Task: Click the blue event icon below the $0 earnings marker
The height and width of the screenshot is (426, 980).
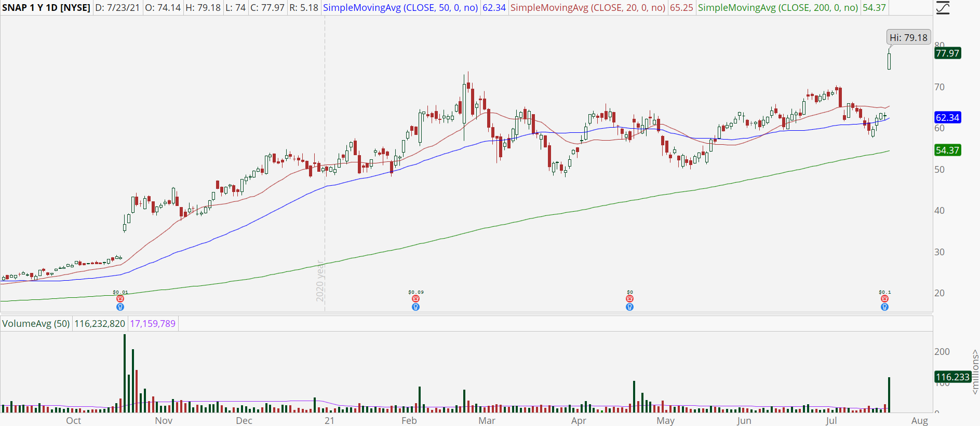Action: (x=629, y=307)
